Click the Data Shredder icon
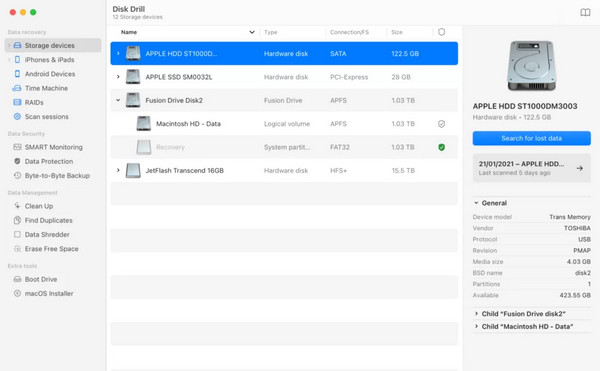The image size is (600, 371). point(17,234)
